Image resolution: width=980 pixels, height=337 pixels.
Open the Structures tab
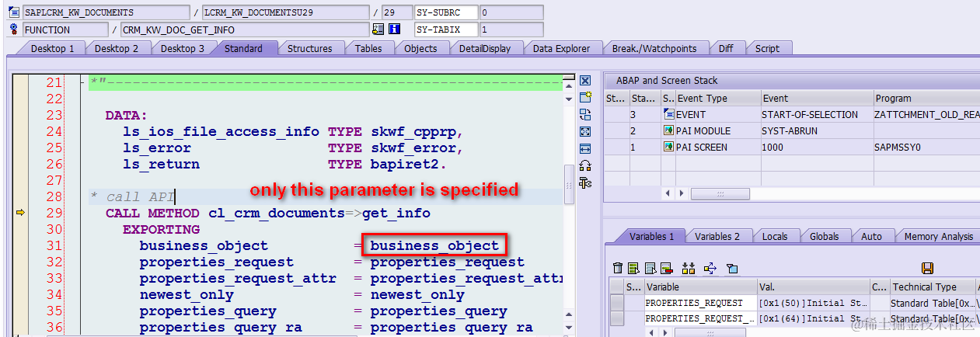(309, 48)
